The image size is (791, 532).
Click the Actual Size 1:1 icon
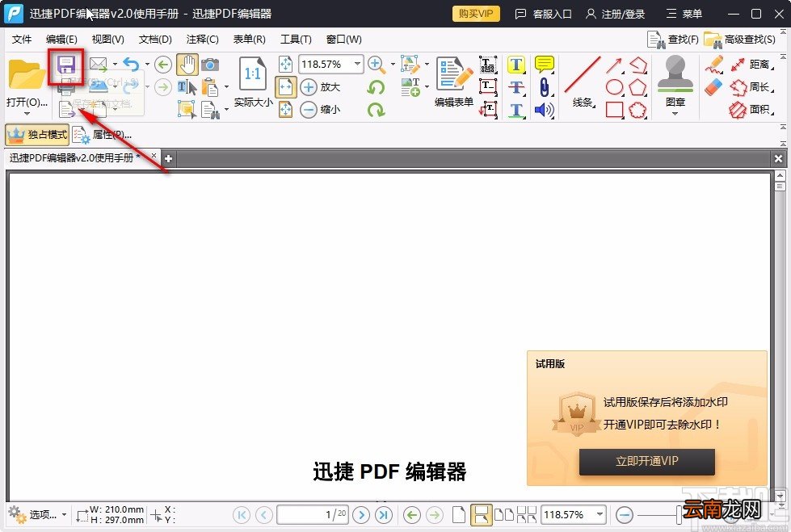(x=252, y=74)
